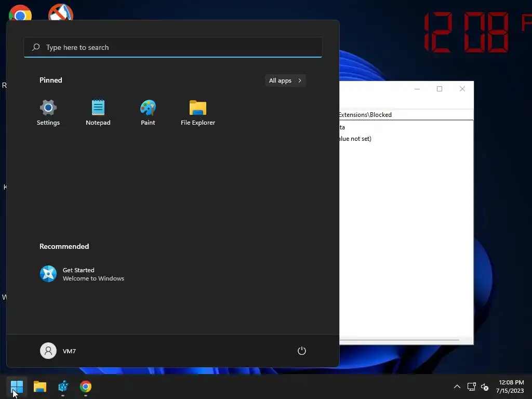Viewport: 532px width, 399px height.
Task: Open Paint from pinned apps
Action: 148,113
